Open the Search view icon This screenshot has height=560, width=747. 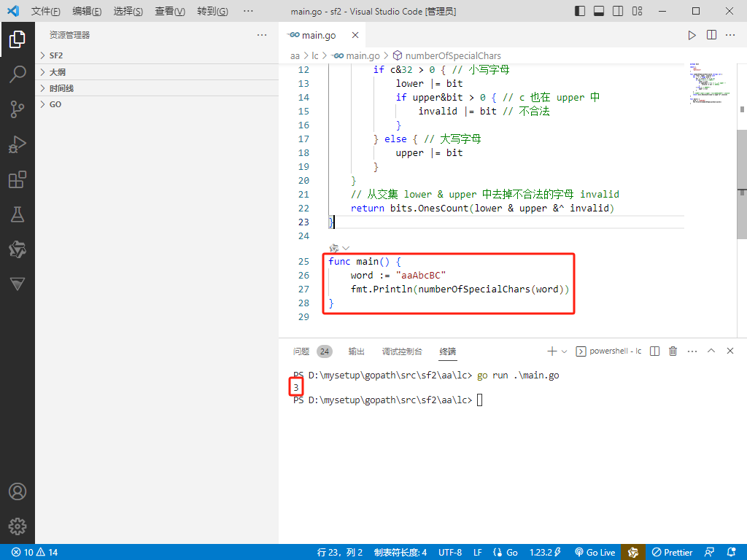(18, 74)
